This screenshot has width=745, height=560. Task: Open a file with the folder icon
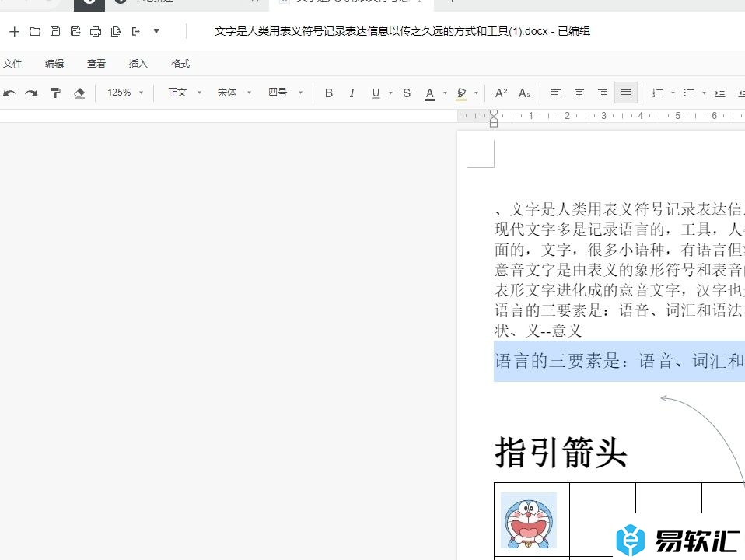pos(35,31)
